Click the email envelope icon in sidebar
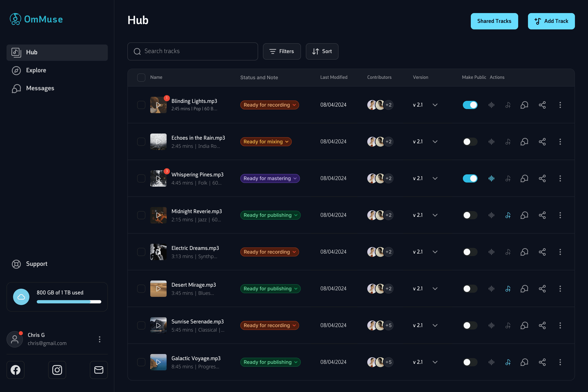 click(99, 370)
